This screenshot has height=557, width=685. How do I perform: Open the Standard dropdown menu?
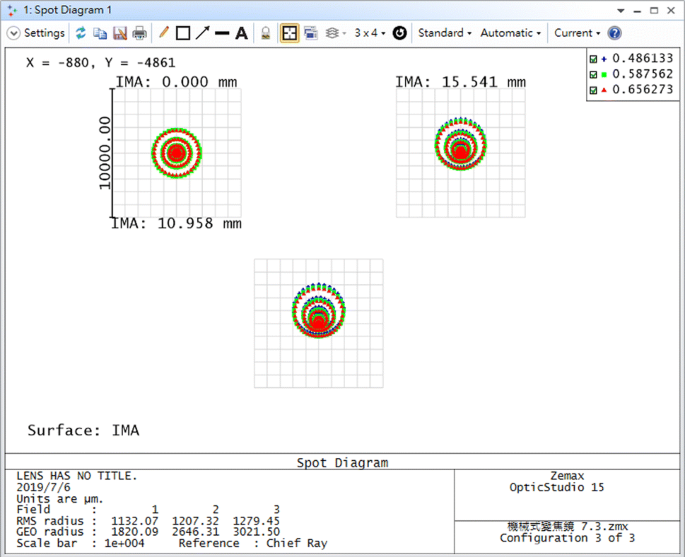(445, 33)
